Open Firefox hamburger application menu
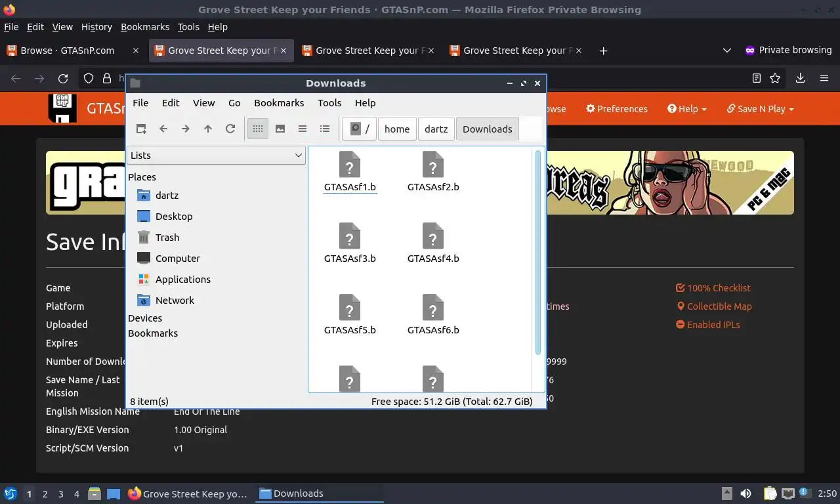The image size is (840, 504). coord(824,78)
